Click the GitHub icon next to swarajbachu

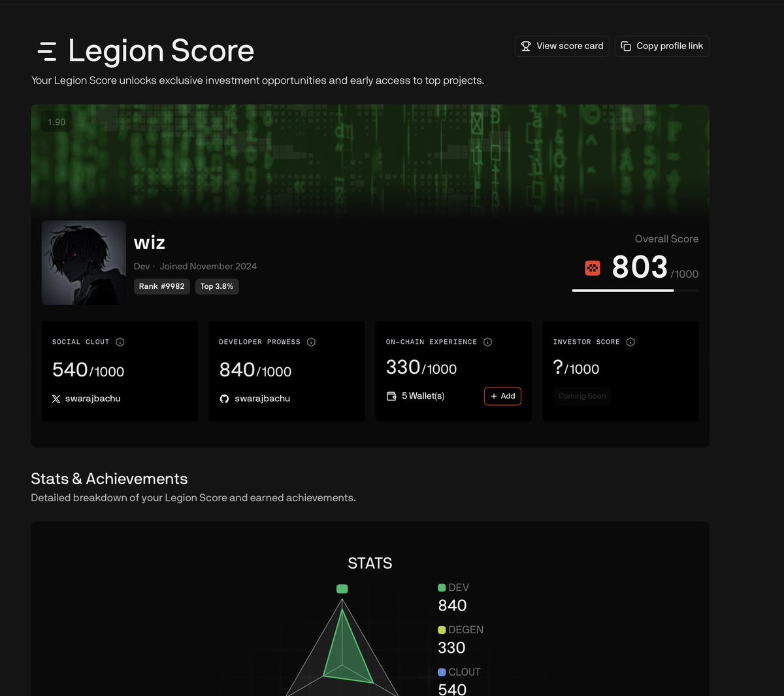(x=223, y=398)
